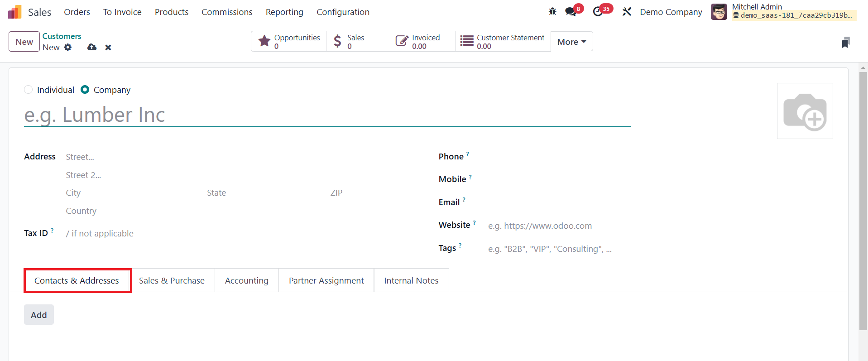Viewport: 868px width, 361px height.
Task: Show help tooltip for Mobile field
Action: tap(470, 177)
